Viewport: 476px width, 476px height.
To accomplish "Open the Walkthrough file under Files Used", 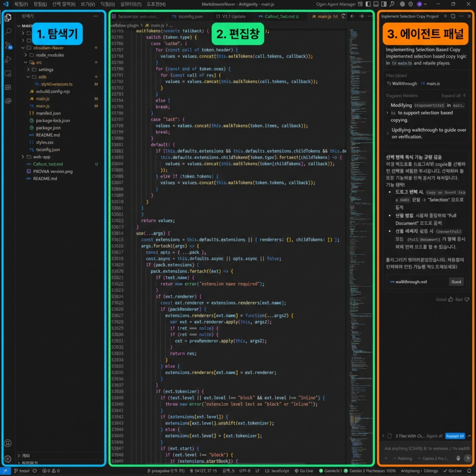I will tap(402, 83).
